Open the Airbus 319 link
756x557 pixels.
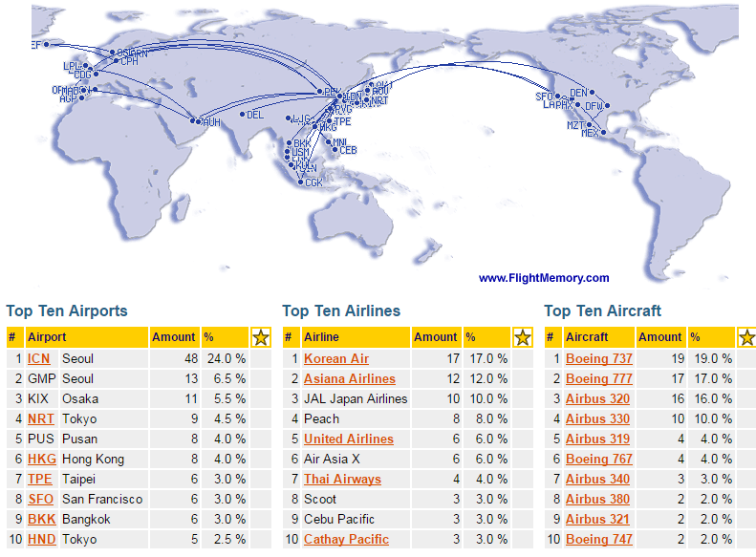click(597, 439)
